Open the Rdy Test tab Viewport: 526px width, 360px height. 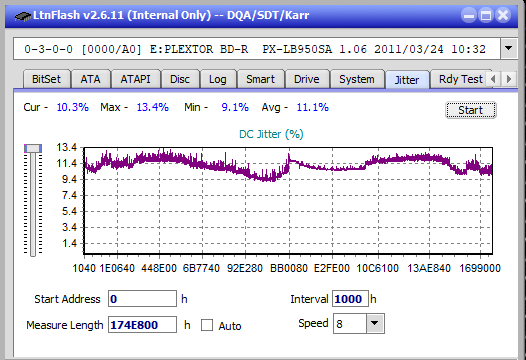[x=461, y=79]
